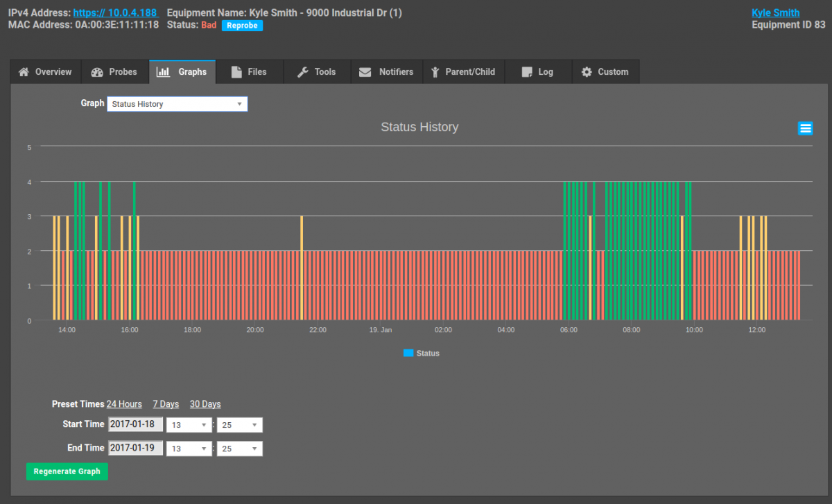Click the Start Time date field
This screenshot has width=832, height=504.
(x=135, y=424)
